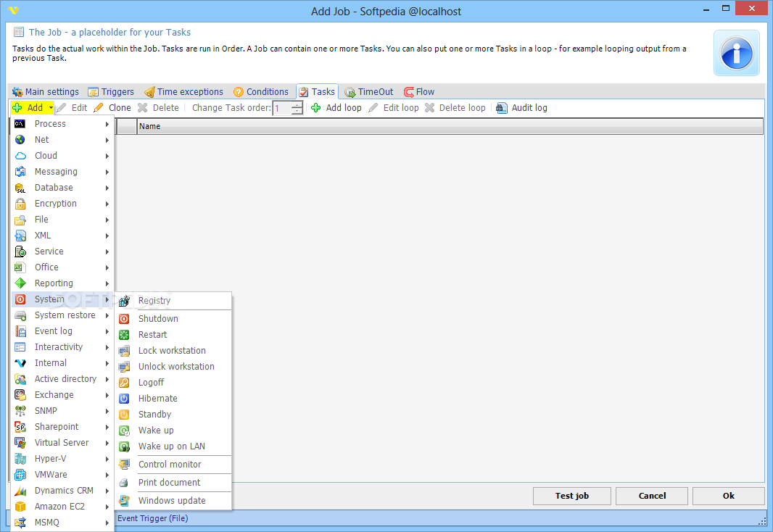Image resolution: width=773 pixels, height=532 pixels.
Task: Click the Wake up on LAN icon
Action: [x=124, y=446]
